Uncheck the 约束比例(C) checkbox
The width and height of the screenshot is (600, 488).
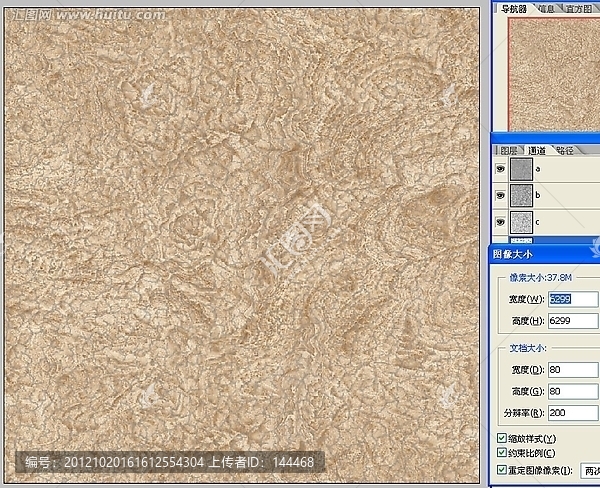pos(502,452)
